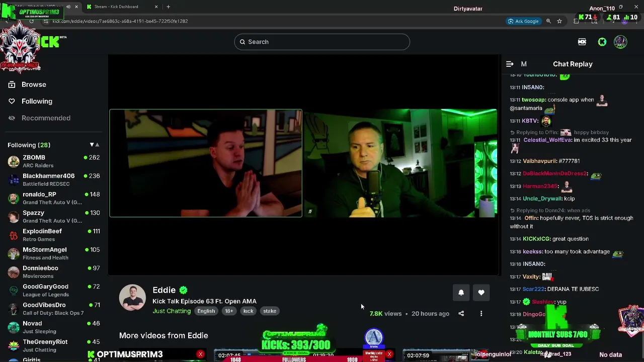Toggle notification bell for Eddie

click(461, 293)
